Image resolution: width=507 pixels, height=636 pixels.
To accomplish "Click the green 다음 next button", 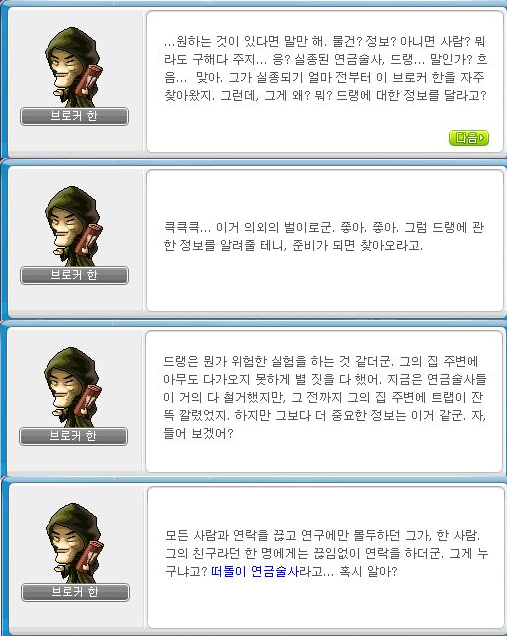I will pos(469,138).
